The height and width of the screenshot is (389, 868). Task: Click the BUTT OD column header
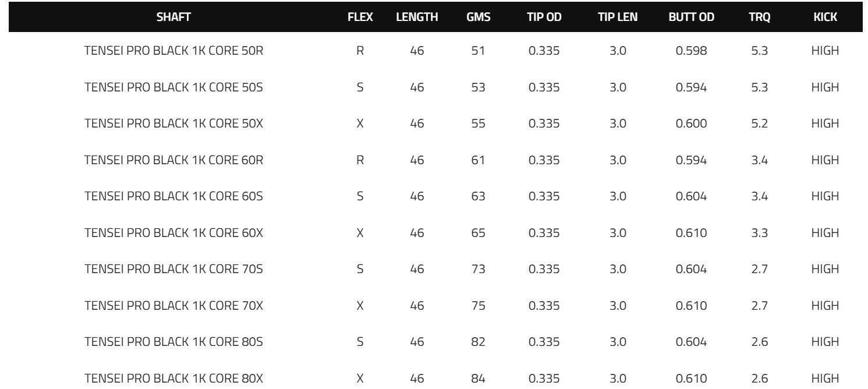(691, 17)
